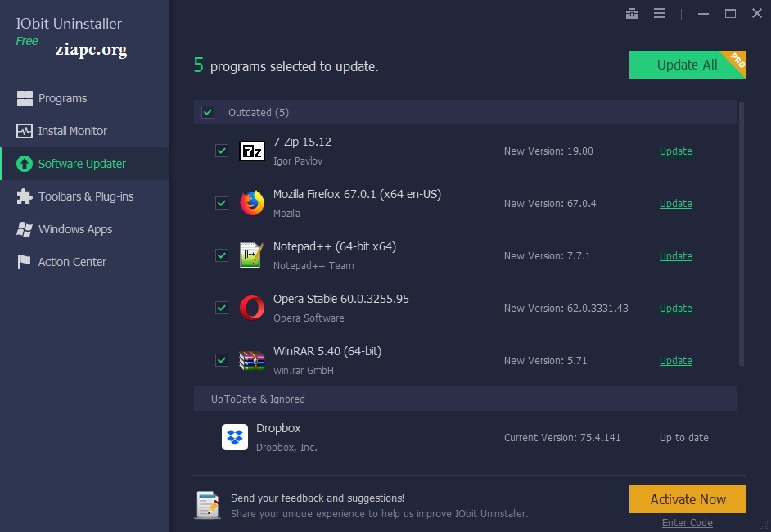Click the Notepad++ program icon
Screen dimensions: 771x532
(x=250, y=255)
